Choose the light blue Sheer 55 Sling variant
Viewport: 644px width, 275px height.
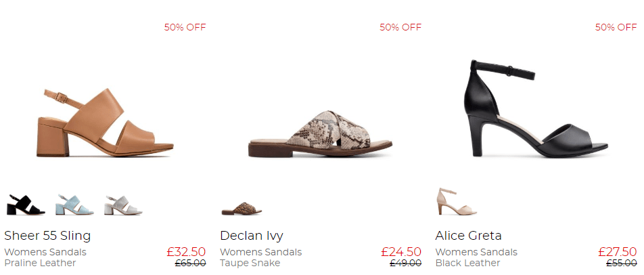pyautogui.click(x=74, y=204)
